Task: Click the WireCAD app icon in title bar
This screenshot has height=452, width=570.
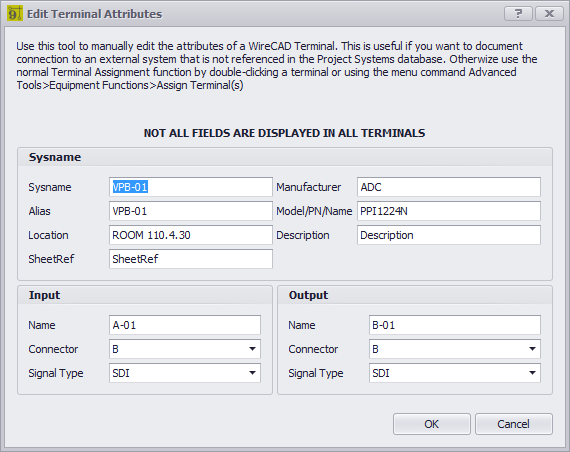Action: 15,13
